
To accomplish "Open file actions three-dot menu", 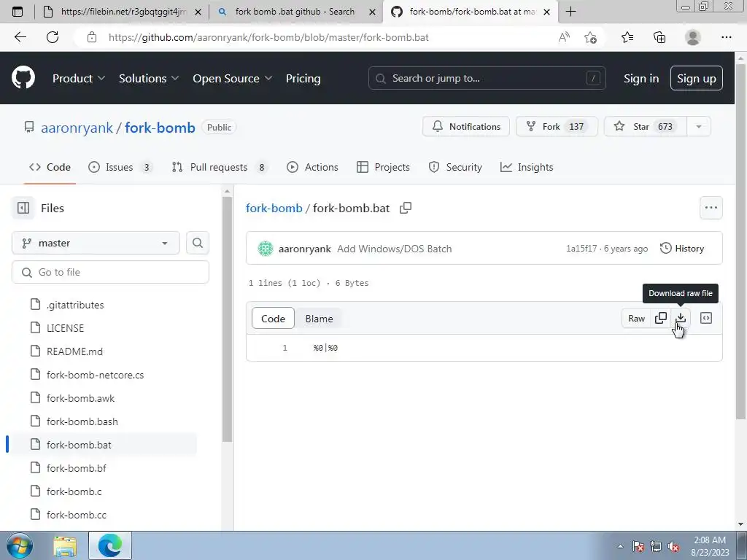I will 711,208.
